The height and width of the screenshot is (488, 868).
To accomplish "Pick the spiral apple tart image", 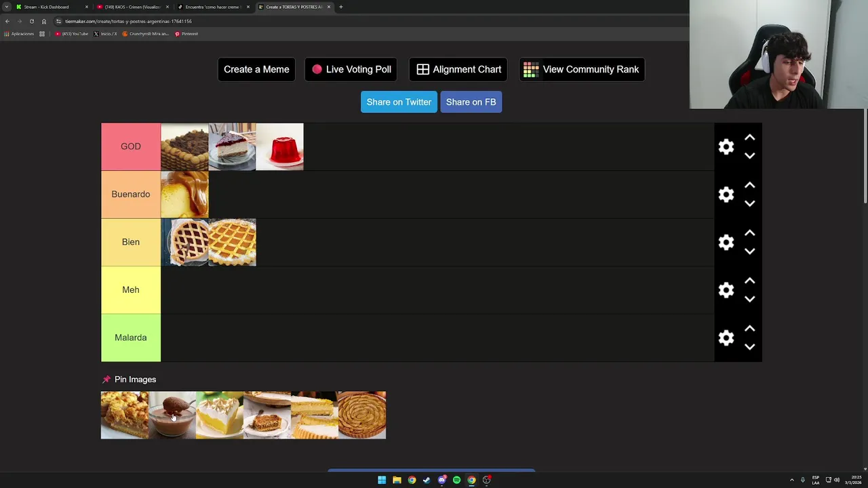I will (x=362, y=415).
